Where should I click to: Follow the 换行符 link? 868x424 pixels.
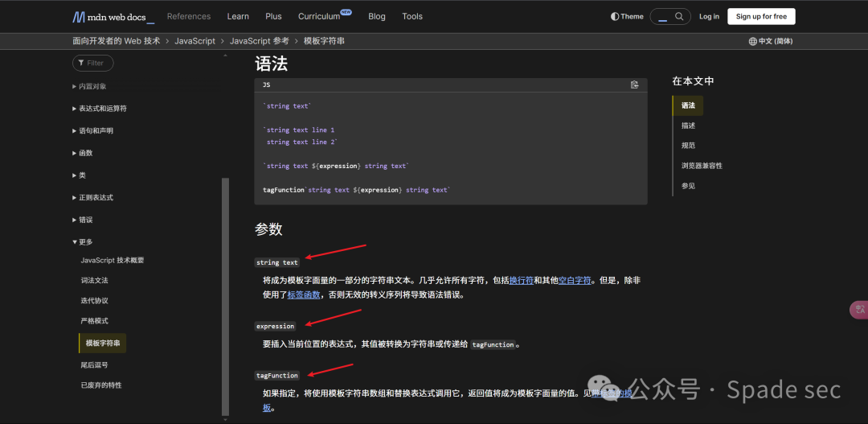[x=521, y=281]
